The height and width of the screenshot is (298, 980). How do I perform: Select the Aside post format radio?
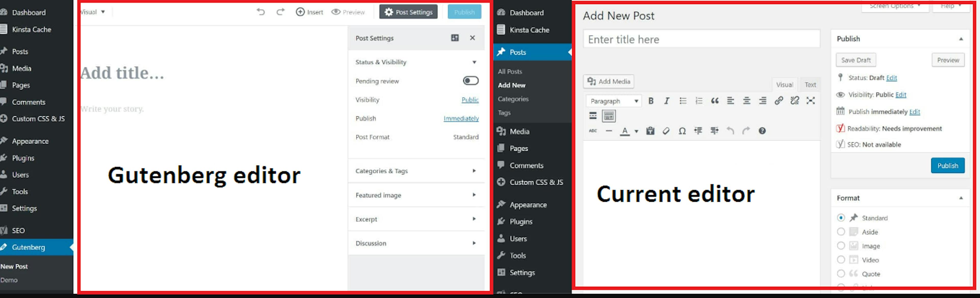(841, 232)
